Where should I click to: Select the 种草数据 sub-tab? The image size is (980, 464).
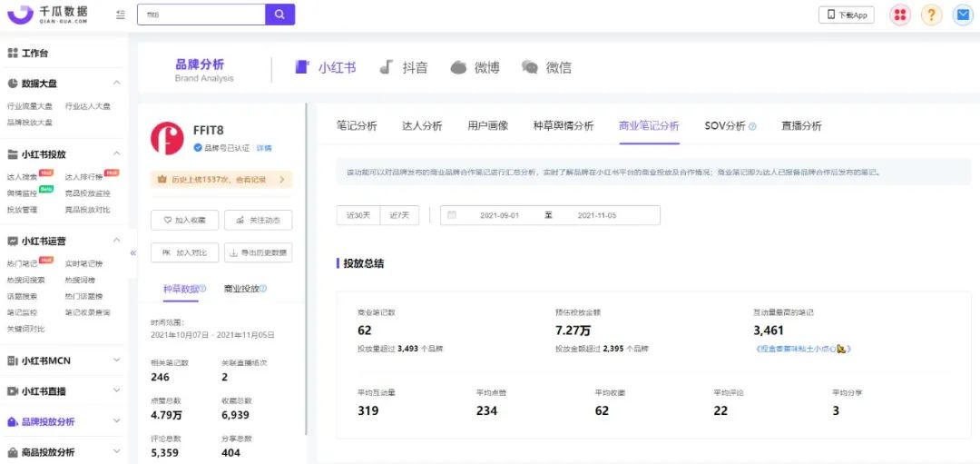pyautogui.click(x=181, y=289)
